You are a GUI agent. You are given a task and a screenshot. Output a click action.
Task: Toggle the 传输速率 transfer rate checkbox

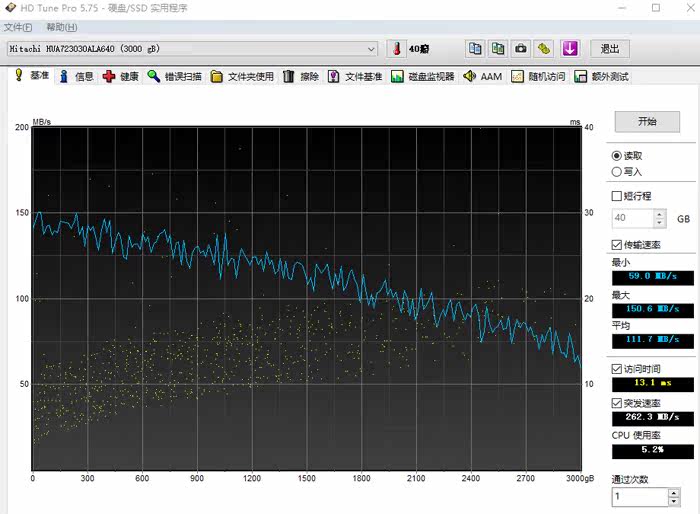617,244
